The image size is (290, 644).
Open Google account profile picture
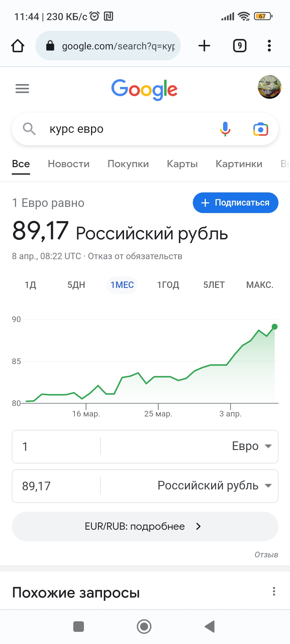(x=269, y=87)
